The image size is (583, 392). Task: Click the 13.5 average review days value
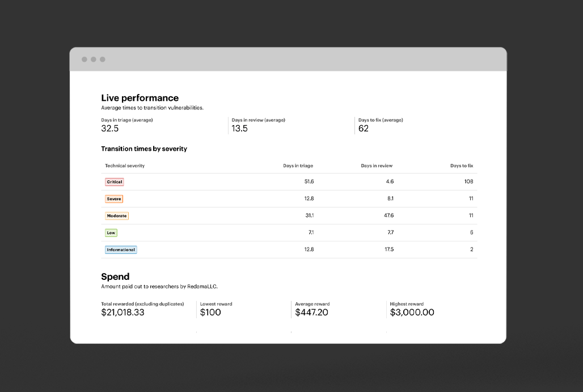(240, 129)
